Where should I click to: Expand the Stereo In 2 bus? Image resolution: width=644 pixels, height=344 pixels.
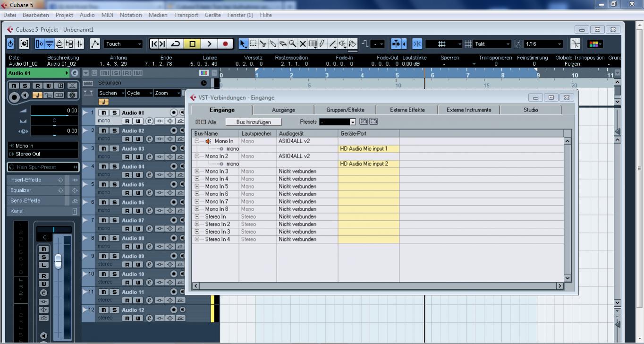click(197, 224)
